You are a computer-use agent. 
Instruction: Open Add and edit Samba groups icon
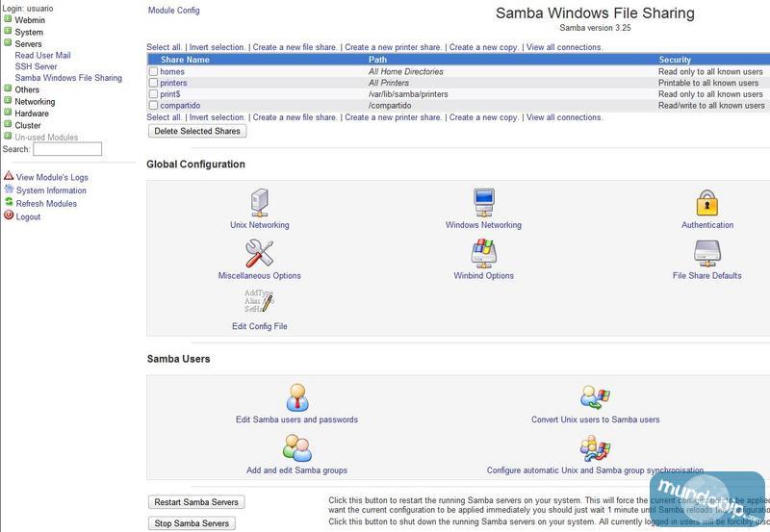(297, 448)
